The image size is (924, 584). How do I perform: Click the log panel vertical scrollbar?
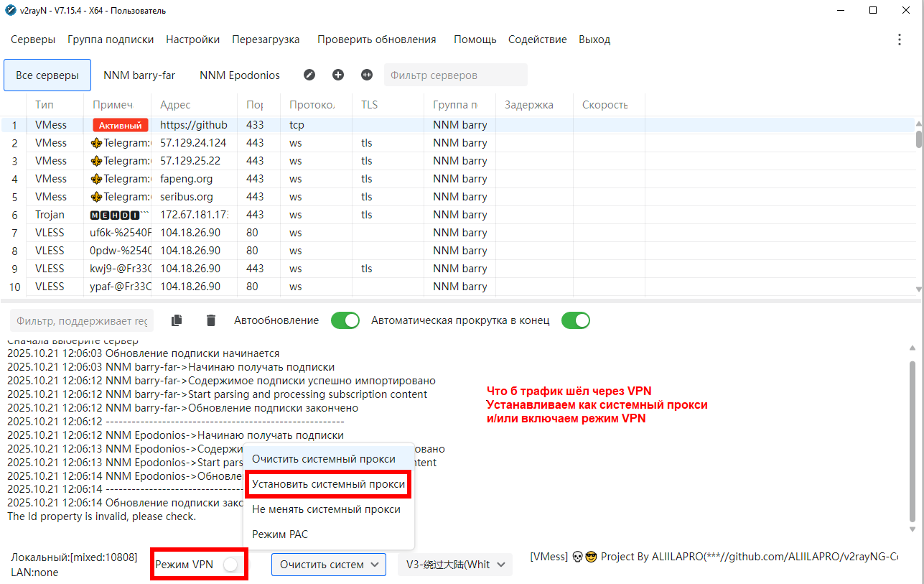(913, 438)
